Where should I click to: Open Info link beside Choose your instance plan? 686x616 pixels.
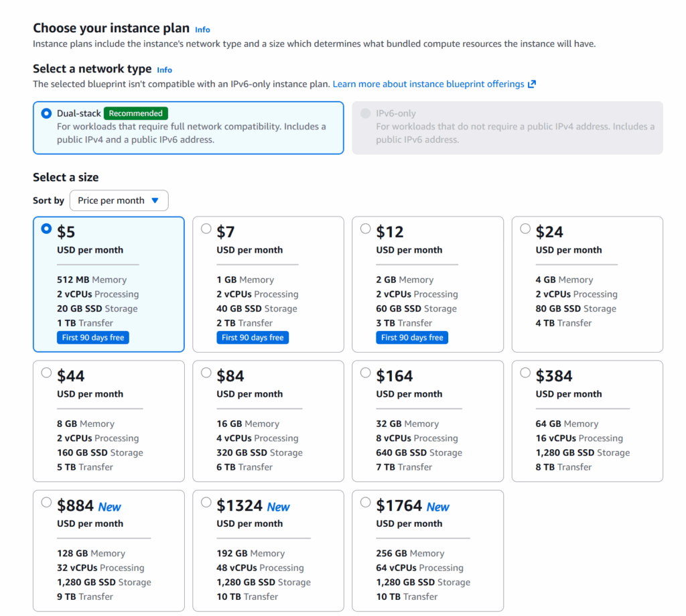[202, 29]
